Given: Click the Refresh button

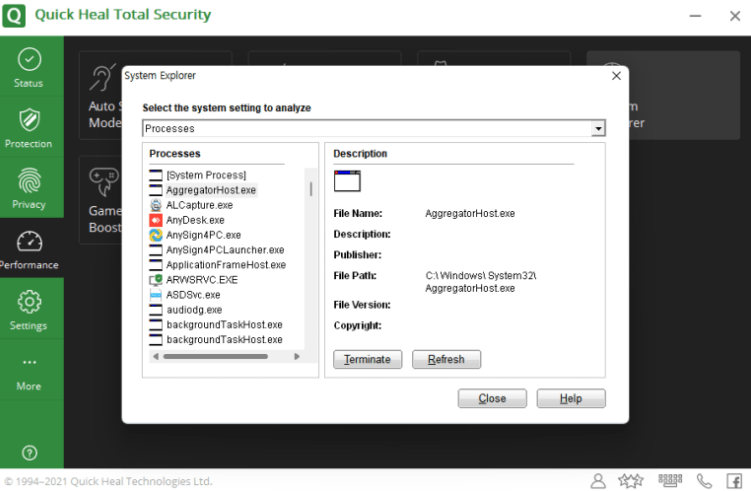Looking at the screenshot, I should [x=446, y=360].
